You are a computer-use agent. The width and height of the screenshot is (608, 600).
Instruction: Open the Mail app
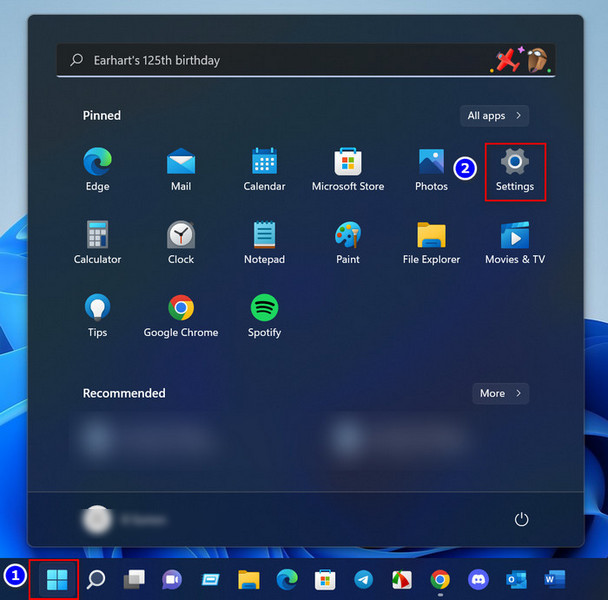(181, 169)
